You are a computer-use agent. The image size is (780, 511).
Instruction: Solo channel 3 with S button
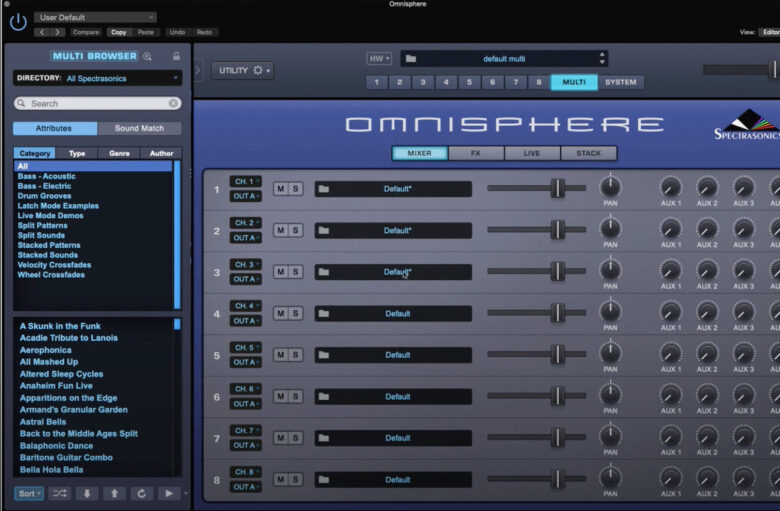coord(295,272)
